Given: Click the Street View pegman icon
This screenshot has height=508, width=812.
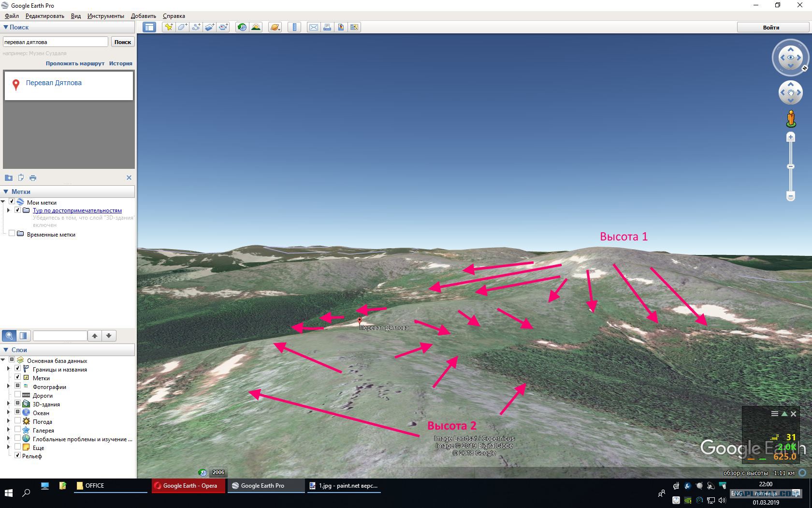Looking at the screenshot, I should point(791,119).
